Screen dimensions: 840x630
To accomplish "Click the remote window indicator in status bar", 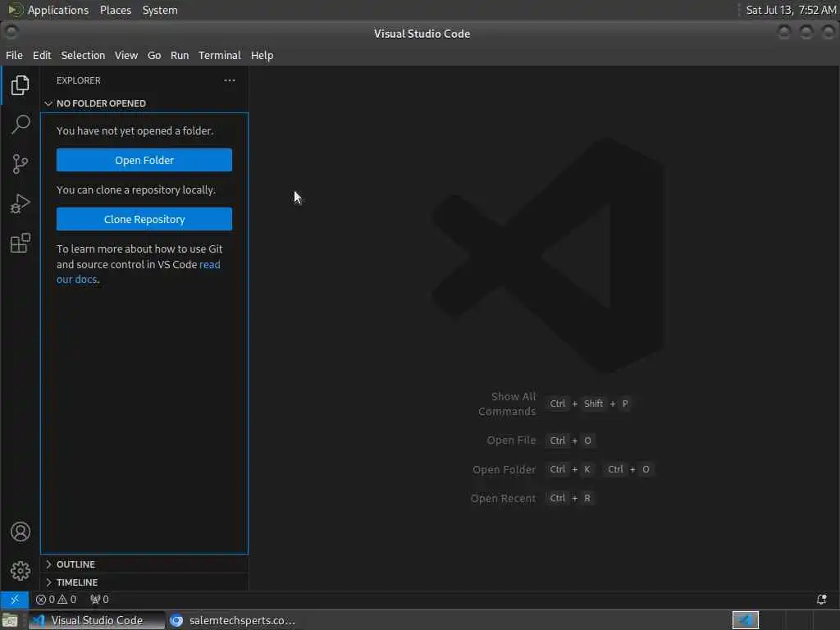I will pos(15,600).
